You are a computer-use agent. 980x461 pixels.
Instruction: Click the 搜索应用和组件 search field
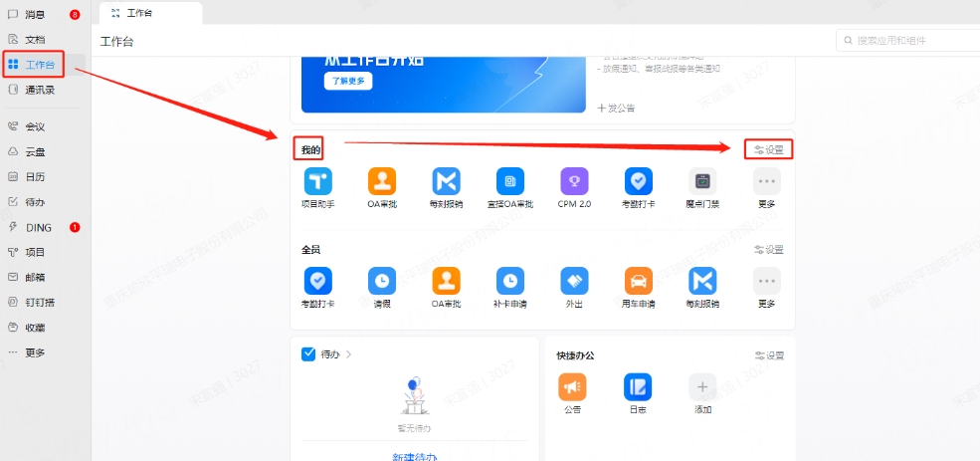[x=905, y=41]
